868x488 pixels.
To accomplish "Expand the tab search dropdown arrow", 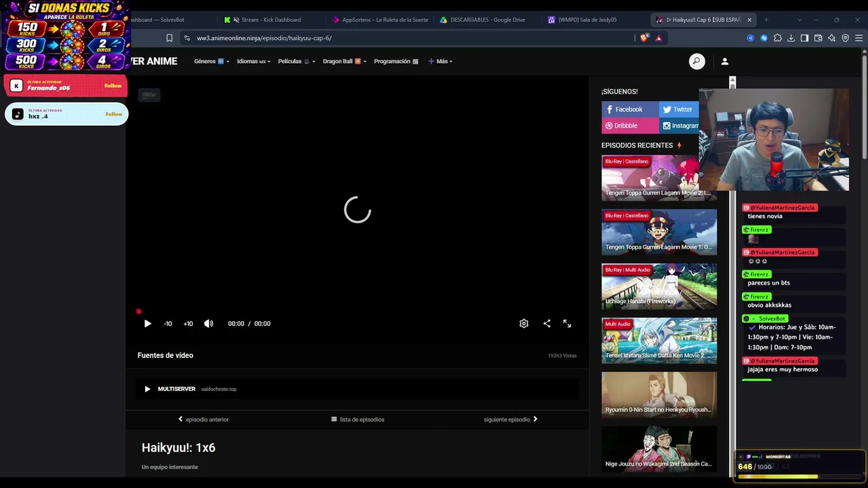I will (800, 20).
